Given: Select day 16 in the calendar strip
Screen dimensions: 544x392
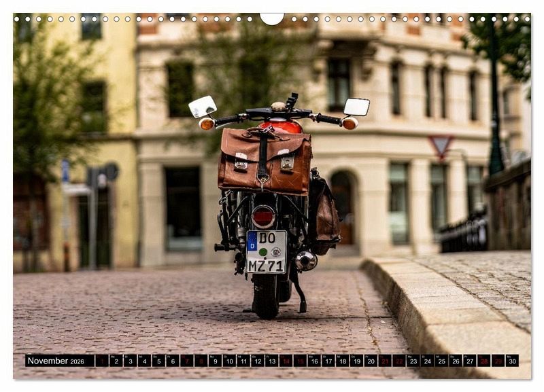Looking at the screenshot, I should pyautogui.click(x=314, y=361).
